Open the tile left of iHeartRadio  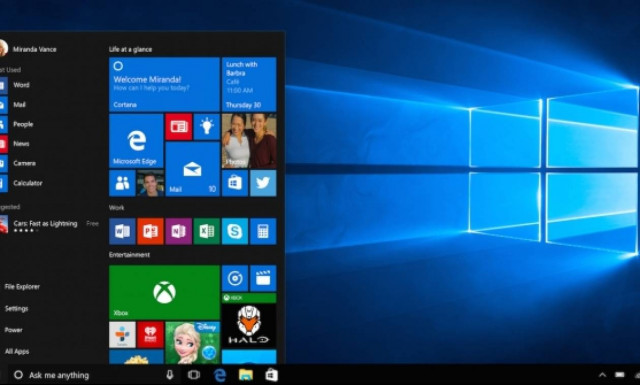coord(122,335)
